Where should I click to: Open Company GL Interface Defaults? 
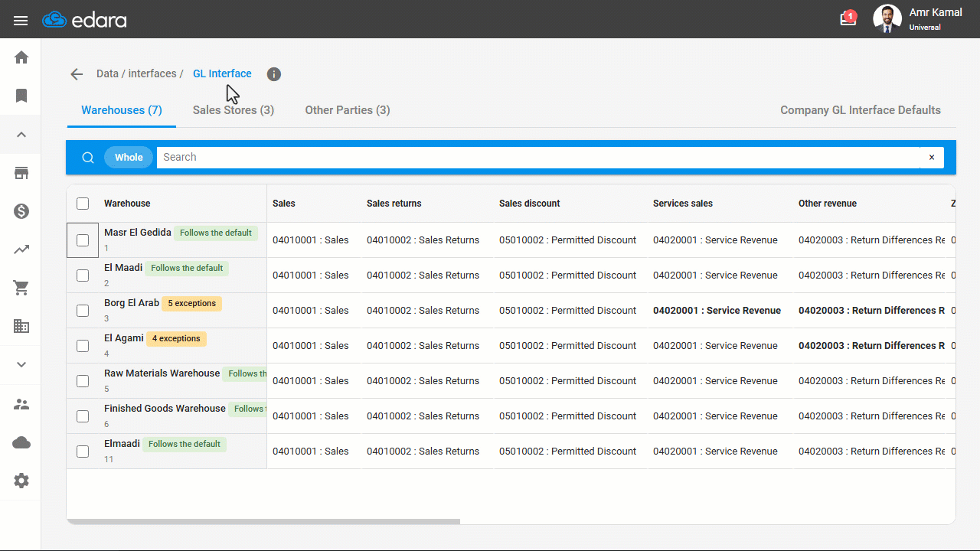[x=861, y=110]
